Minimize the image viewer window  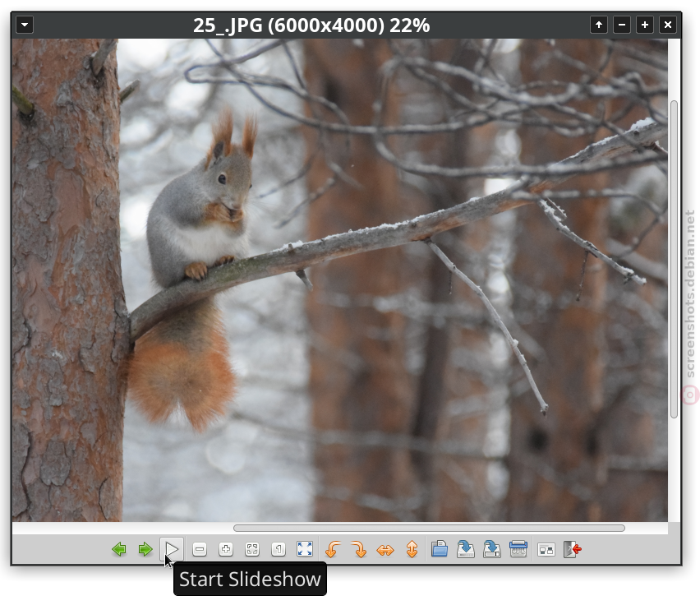[622, 25]
